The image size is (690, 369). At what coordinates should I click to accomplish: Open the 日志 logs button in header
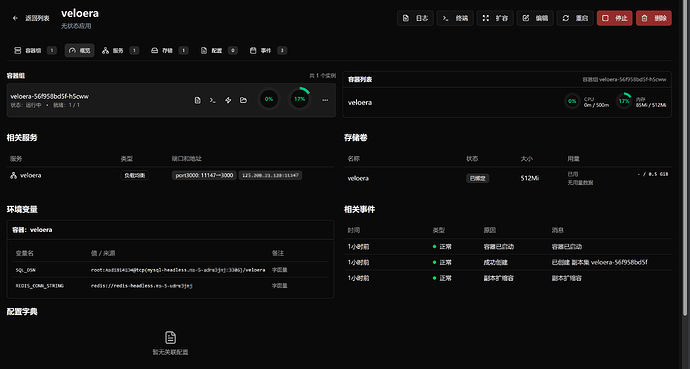(415, 18)
